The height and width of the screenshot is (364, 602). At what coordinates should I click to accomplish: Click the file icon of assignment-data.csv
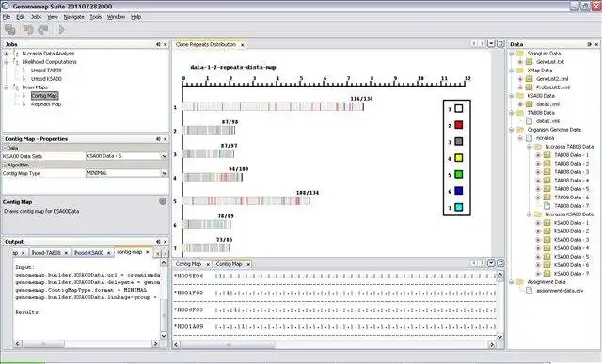(x=529, y=291)
